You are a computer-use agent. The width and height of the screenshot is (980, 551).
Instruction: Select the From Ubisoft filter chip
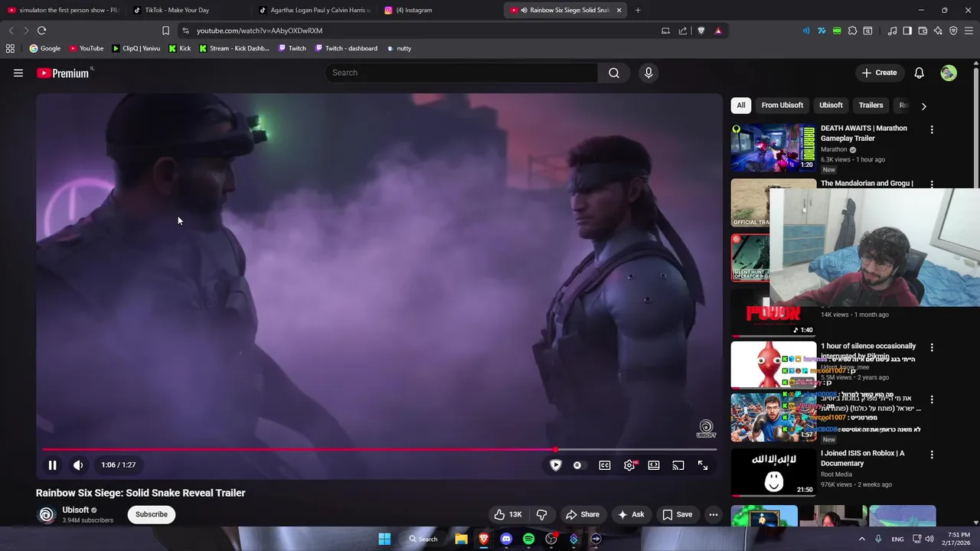(782, 106)
